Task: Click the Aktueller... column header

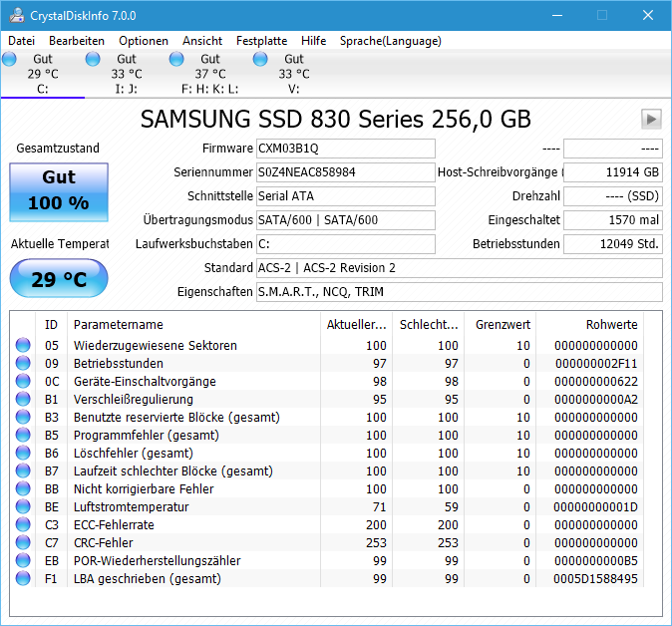Action: tap(357, 324)
